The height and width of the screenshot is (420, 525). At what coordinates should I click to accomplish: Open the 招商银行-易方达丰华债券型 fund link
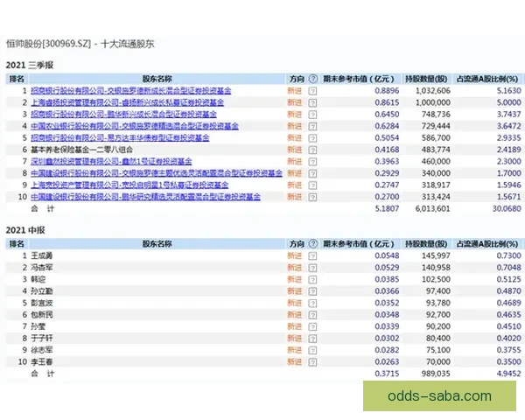(x=120, y=137)
